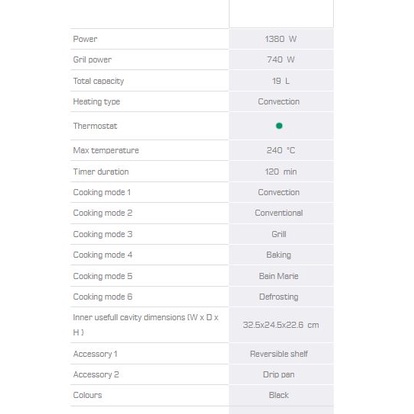Click the 240 °C max temperature value
The height and width of the screenshot is (414, 414).
point(281,150)
